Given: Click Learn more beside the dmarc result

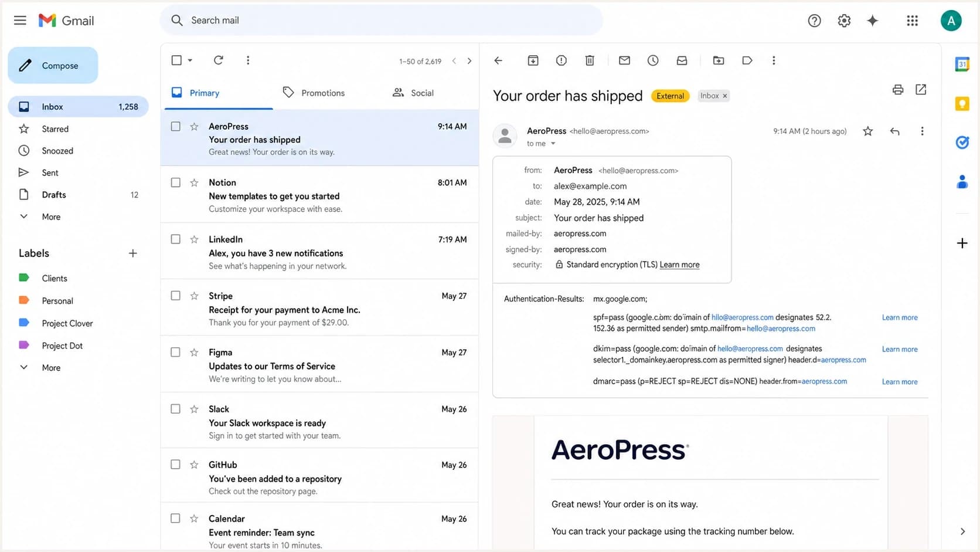Looking at the screenshot, I should [900, 382].
